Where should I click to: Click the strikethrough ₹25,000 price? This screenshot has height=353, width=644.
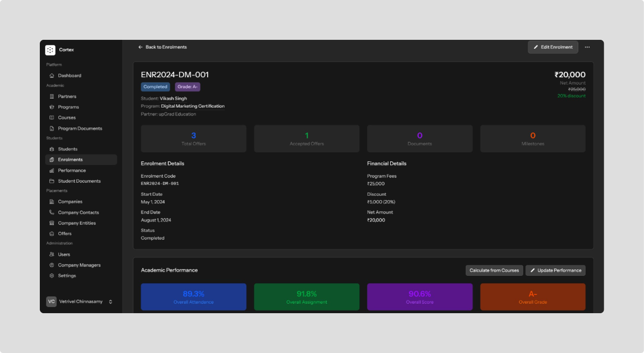(577, 89)
